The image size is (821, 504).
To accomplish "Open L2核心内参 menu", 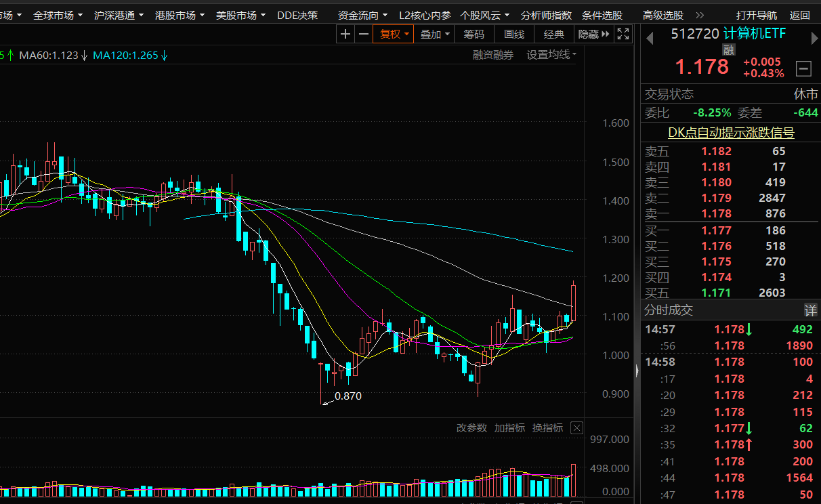I will [x=425, y=15].
